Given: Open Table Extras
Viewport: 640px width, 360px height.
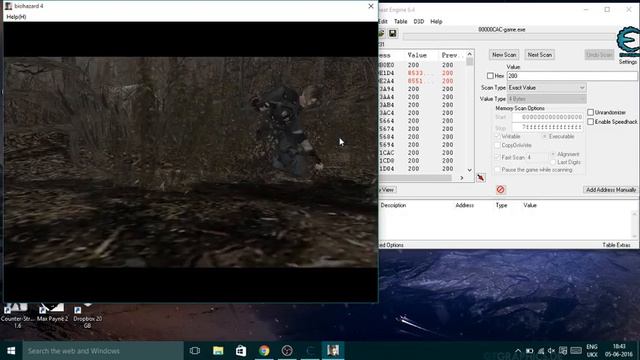Looking at the screenshot, I should click(x=616, y=245).
